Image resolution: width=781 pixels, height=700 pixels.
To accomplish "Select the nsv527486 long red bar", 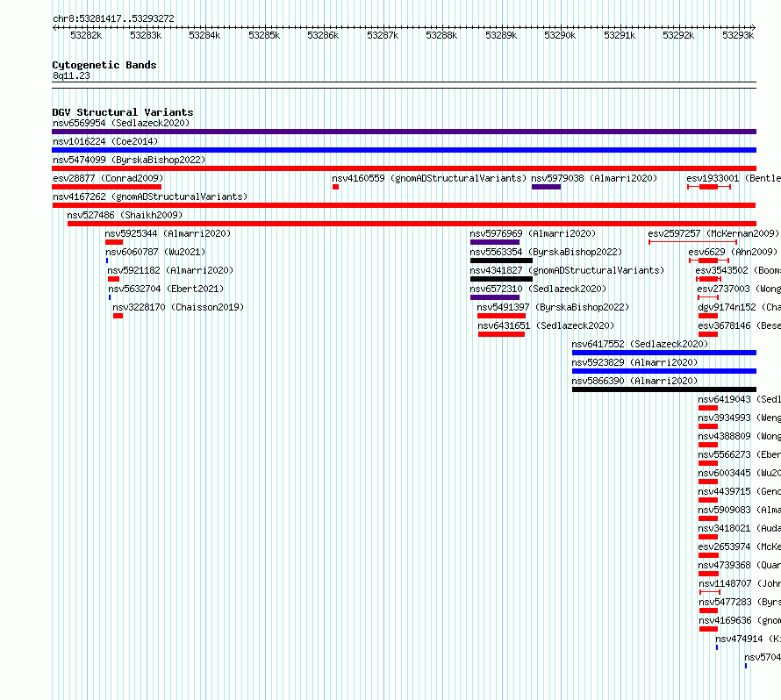I will coord(412,224).
